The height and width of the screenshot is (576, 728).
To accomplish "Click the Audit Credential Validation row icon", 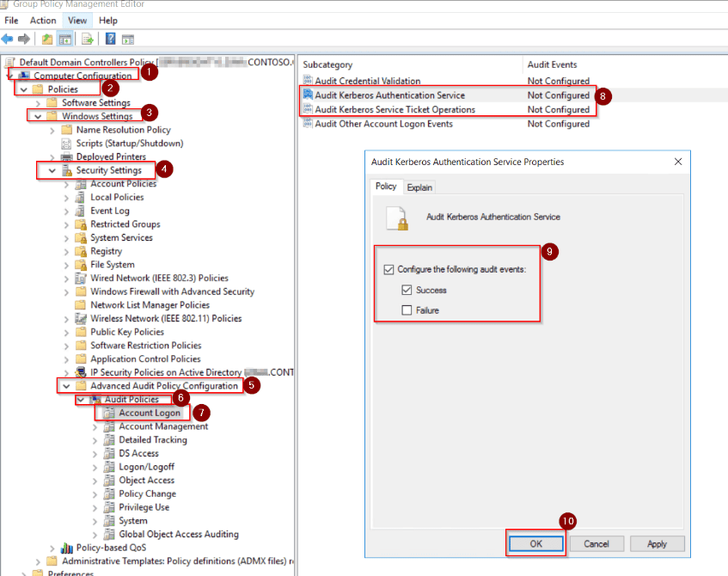I will 308,80.
